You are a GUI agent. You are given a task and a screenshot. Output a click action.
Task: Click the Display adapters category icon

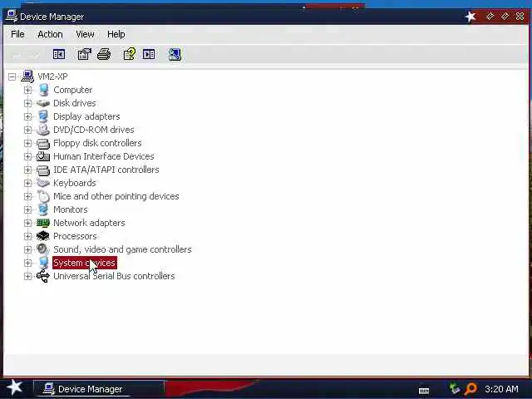43,116
